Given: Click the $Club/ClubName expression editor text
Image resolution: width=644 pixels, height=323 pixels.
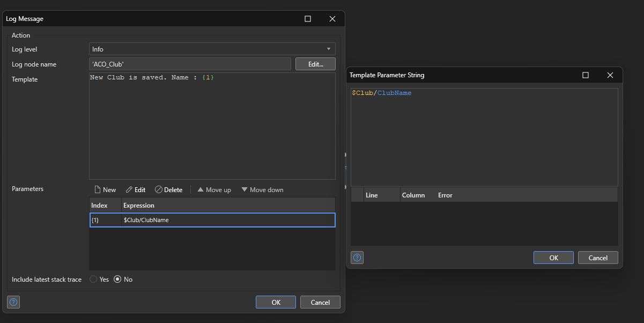Looking at the screenshot, I should coord(382,93).
